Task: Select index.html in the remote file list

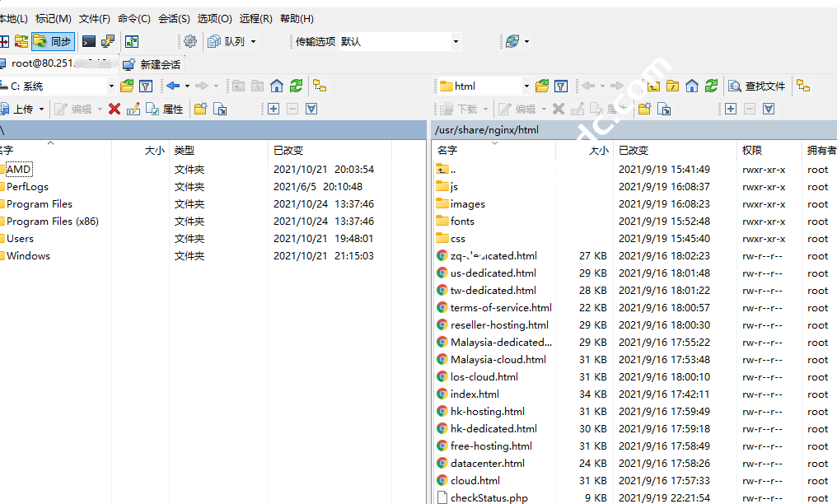Action: [x=475, y=394]
